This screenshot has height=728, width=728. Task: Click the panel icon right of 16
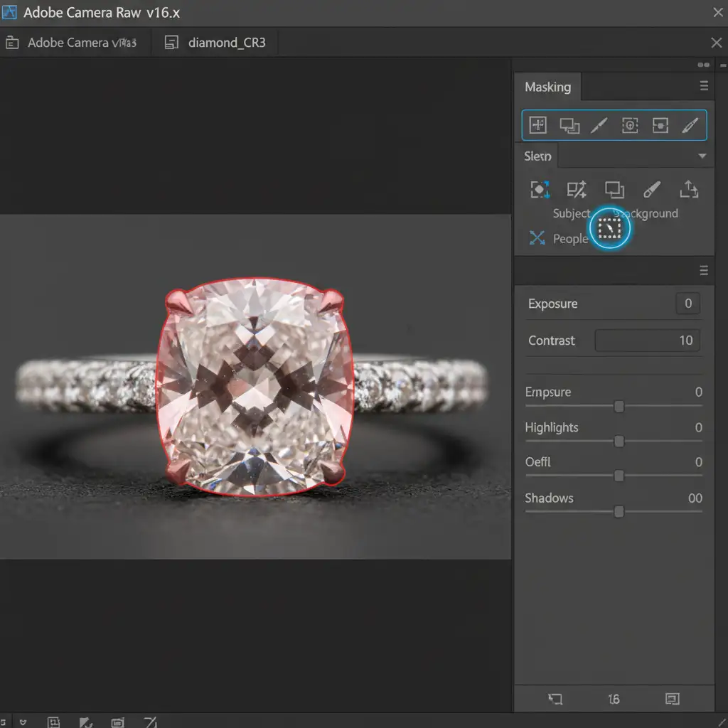672,699
